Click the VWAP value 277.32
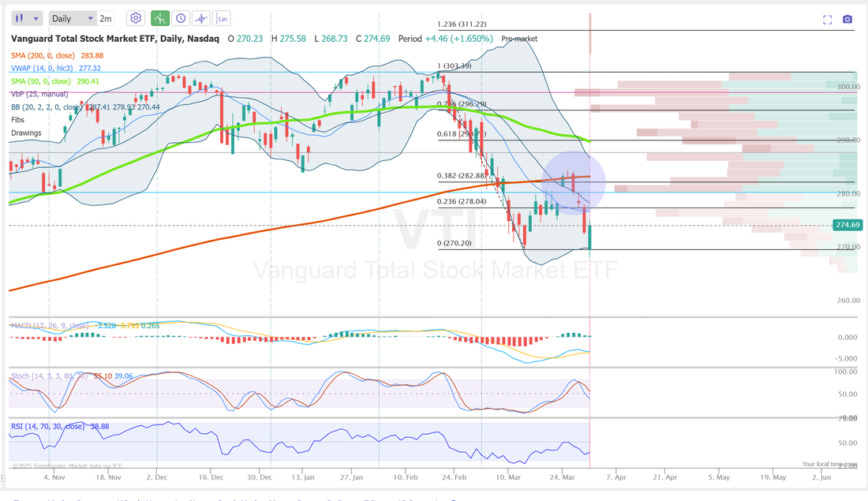 (x=90, y=68)
